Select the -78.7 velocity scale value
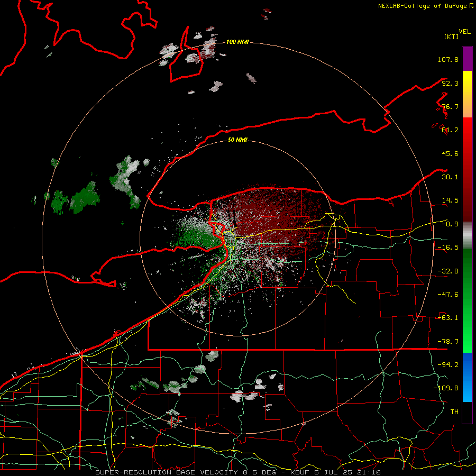The width and height of the screenshot is (476, 476). click(448, 342)
